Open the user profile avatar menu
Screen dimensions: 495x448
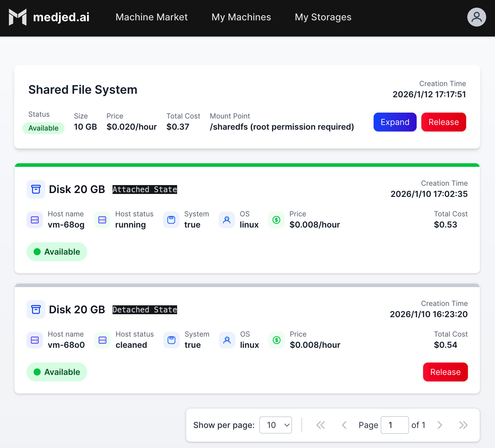pos(476,17)
